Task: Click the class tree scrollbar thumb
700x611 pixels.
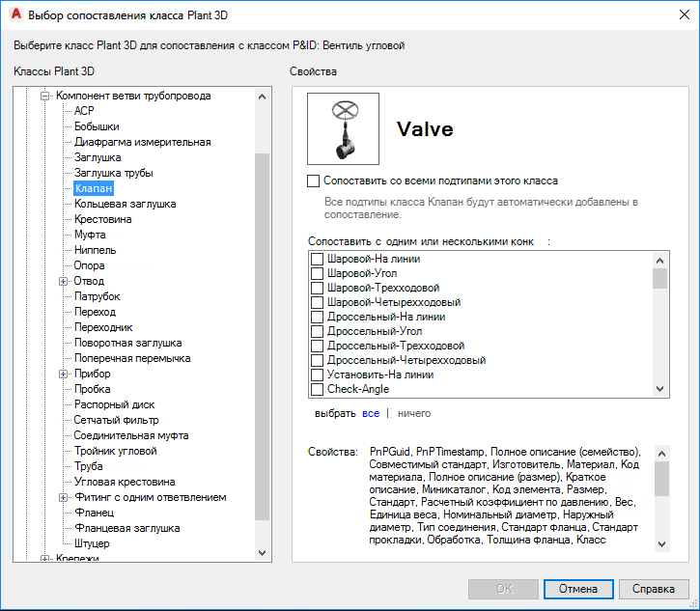Action: point(263,337)
